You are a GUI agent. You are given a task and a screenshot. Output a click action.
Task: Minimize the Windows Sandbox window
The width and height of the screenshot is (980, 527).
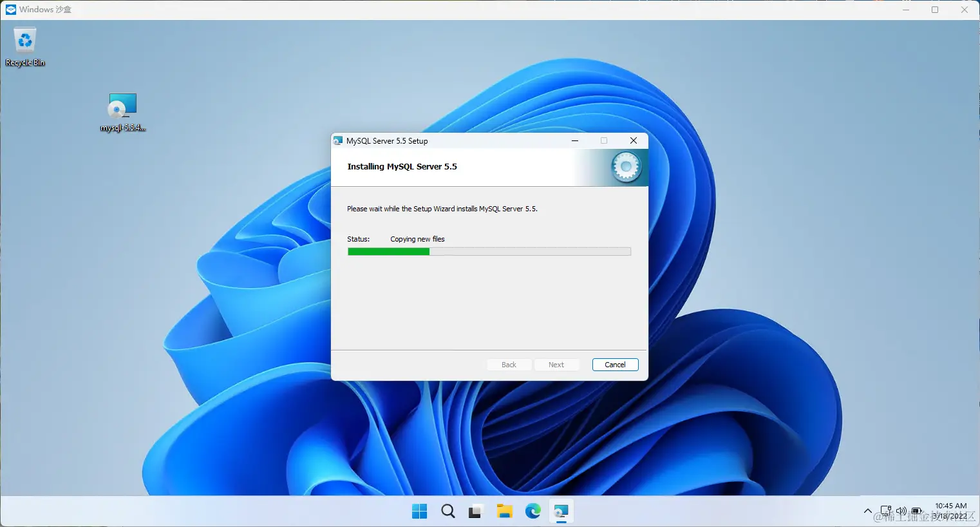point(906,10)
